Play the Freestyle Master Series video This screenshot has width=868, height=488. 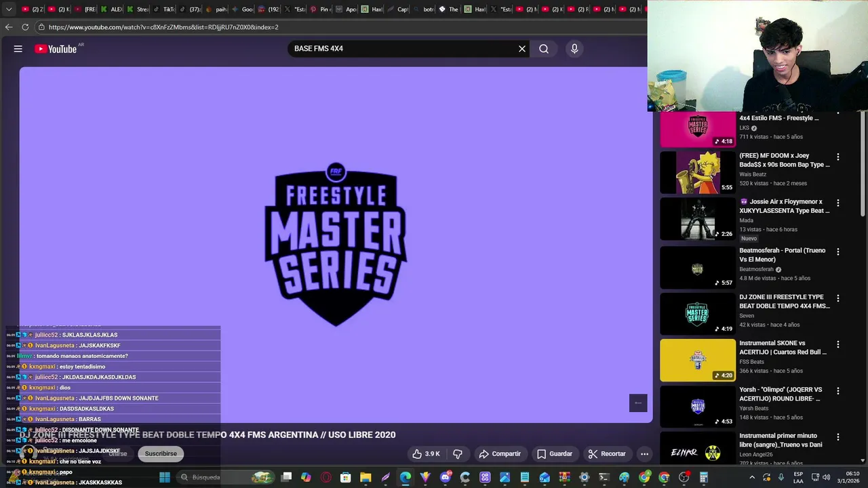pyautogui.click(x=336, y=245)
